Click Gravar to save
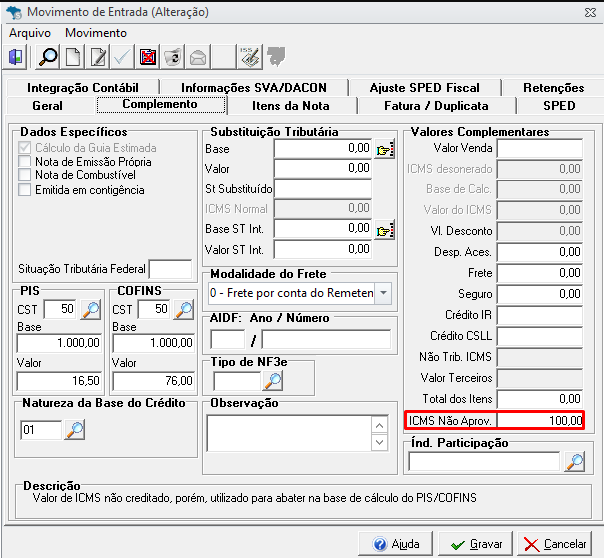Viewport: 604px width, 558px height. (x=475, y=544)
